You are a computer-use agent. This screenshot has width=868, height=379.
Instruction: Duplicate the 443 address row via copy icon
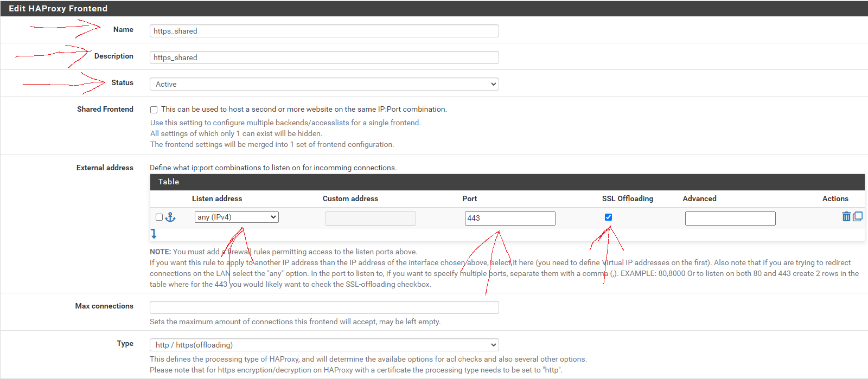858,216
